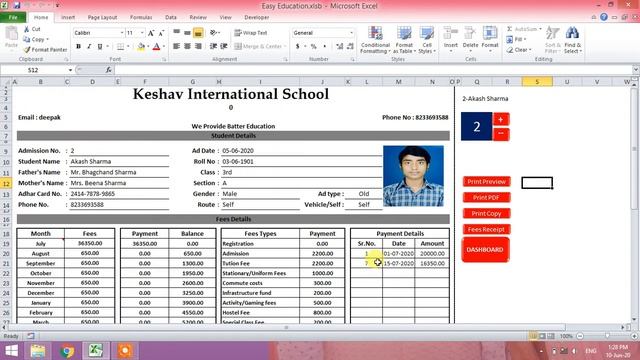Toggle Bold formatting
The width and height of the screenshot is (640, 360).
coord(78,47)
